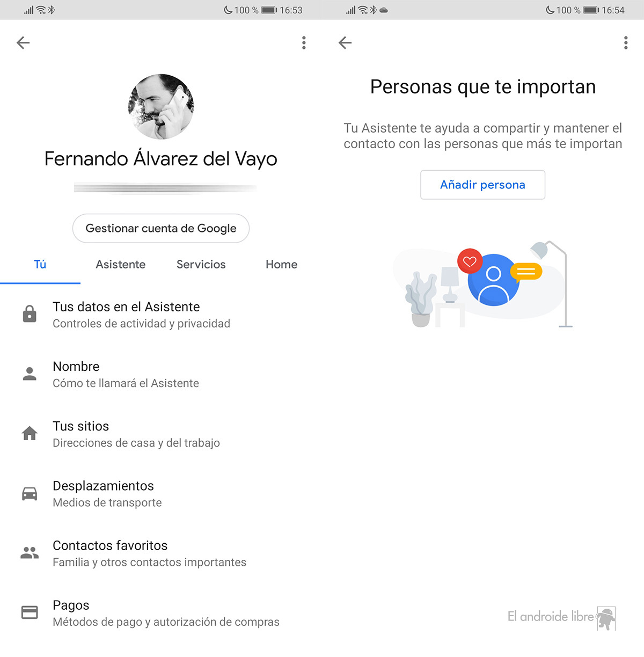The width and height of the screenshot is (644, 657).
Task: Open Pagos payment methods entry
Action: tap(161, 613)
